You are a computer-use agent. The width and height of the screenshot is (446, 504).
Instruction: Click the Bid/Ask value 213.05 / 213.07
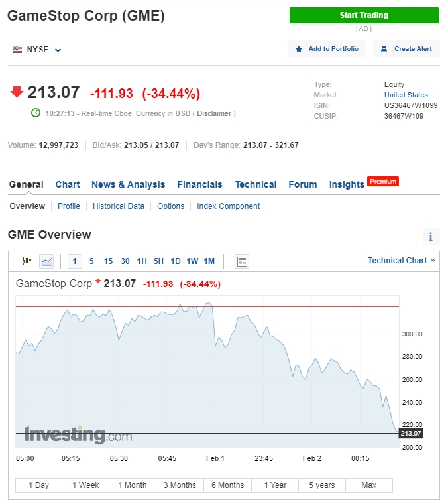tap(152, 145)
